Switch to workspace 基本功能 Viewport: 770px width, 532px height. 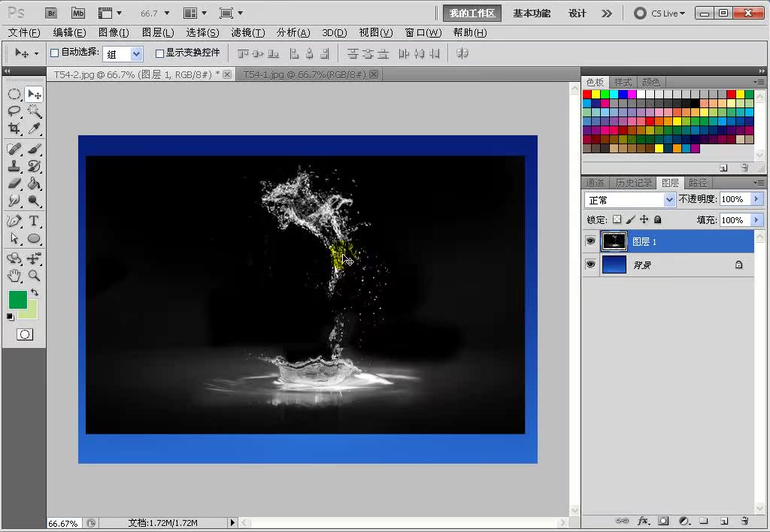[531, 13]
